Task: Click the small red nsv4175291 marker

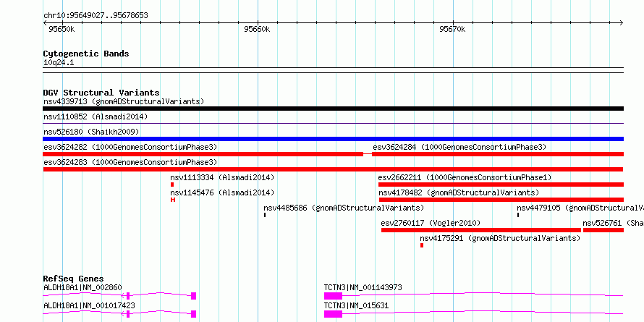Action: click(422, 245)
